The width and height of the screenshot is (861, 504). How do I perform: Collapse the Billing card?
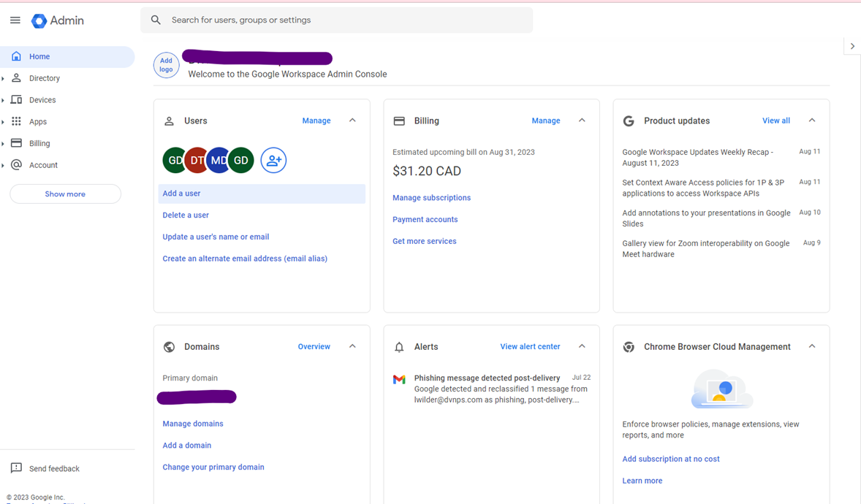point(582,121)
